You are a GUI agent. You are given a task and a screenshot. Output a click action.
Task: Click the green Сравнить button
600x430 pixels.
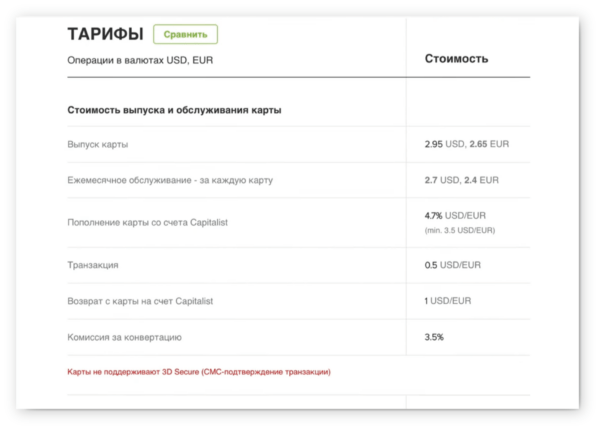click(186, 34)
